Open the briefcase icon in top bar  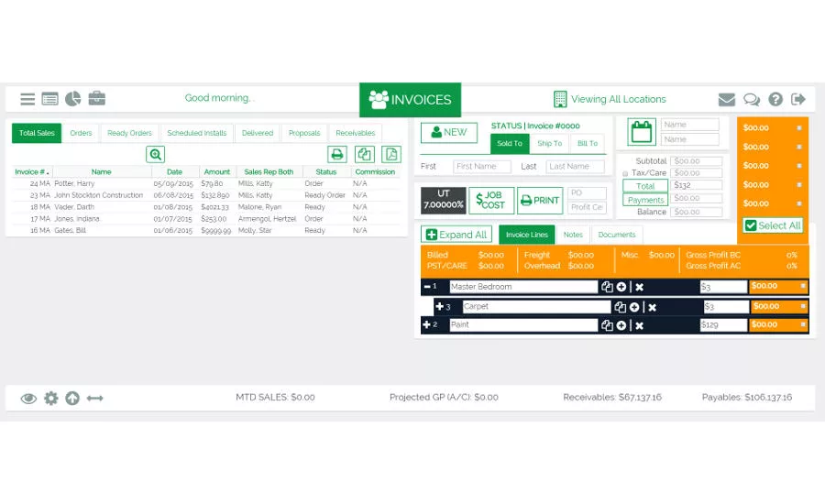(96, 99)
